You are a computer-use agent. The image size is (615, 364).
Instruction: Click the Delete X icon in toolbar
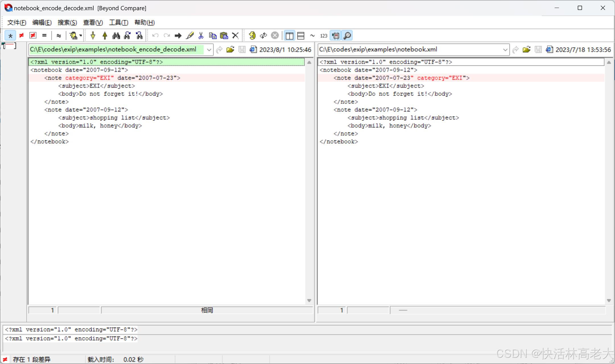point(235,36)
